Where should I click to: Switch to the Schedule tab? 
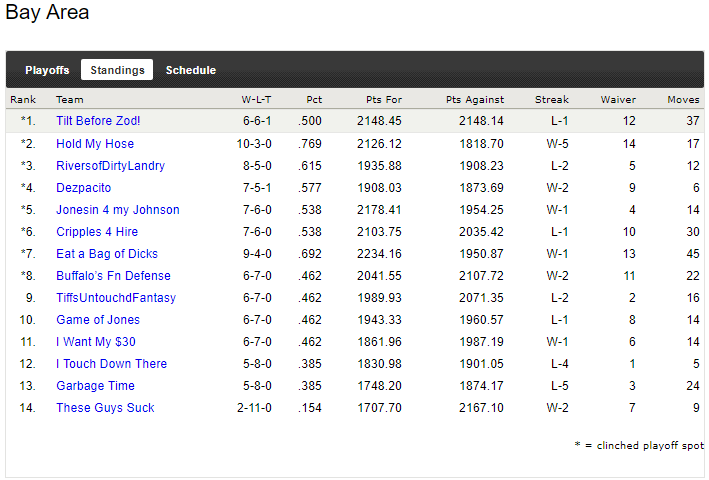(191, 70)
